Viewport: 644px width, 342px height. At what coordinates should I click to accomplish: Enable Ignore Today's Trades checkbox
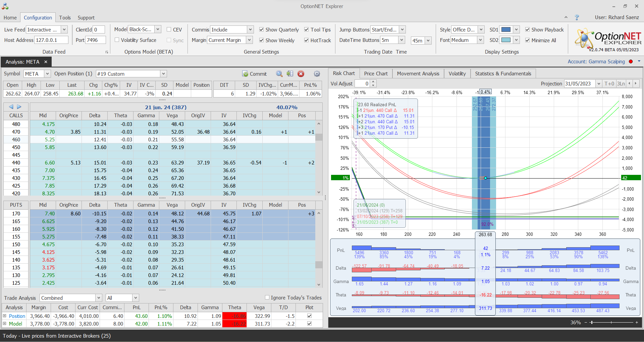(x=267, y=297)
